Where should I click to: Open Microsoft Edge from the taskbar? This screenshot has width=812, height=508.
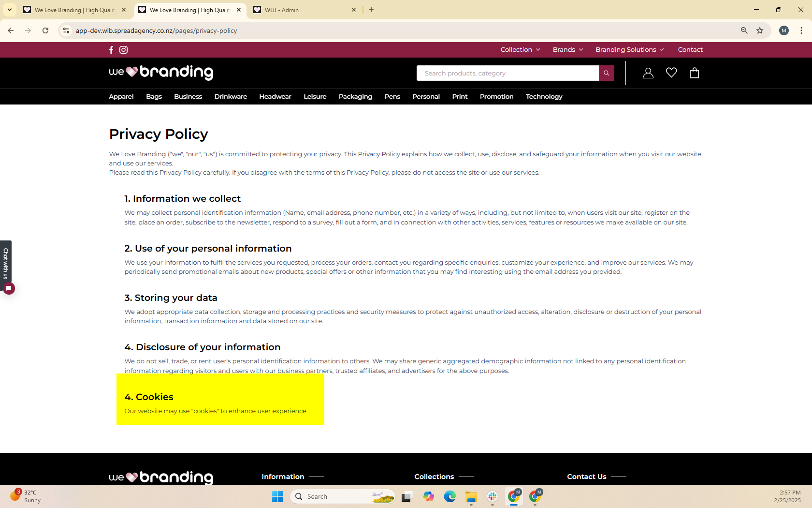pos(449,496)
